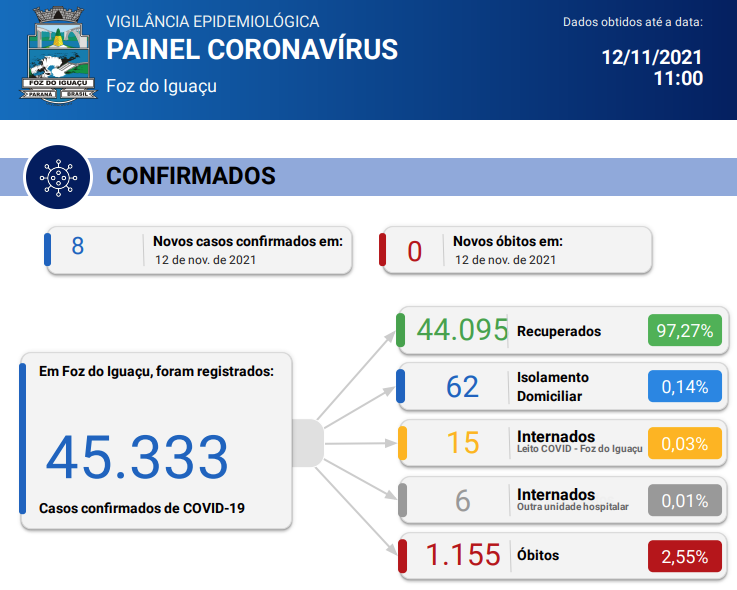Click the Foz do Iguaçu coat of arms
Image resolution: width=737 pixels, height=590 pixels.
tap(58, 55)
